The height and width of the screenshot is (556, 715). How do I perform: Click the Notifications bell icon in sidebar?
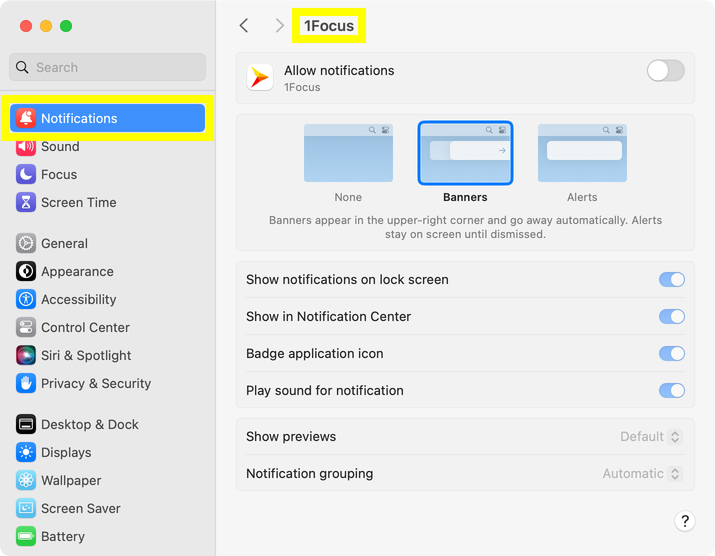(26, 118)
